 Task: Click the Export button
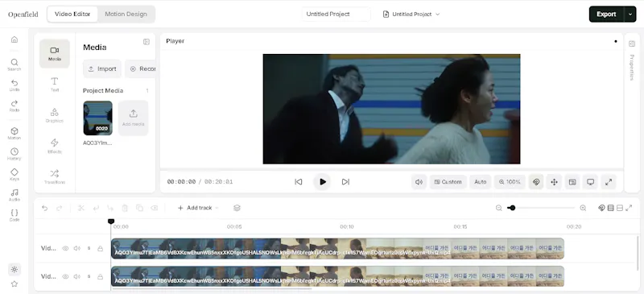pos(606,14)
